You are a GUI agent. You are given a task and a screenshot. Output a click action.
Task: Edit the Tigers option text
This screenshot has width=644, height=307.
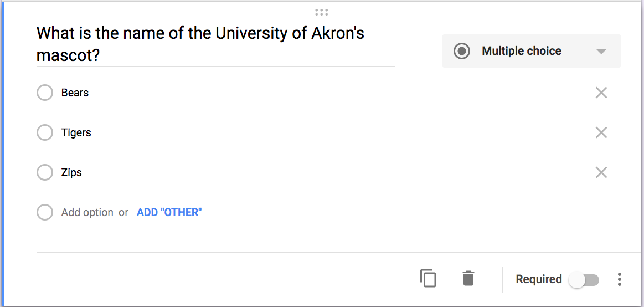pyautogui.click(x=76, y=133)
